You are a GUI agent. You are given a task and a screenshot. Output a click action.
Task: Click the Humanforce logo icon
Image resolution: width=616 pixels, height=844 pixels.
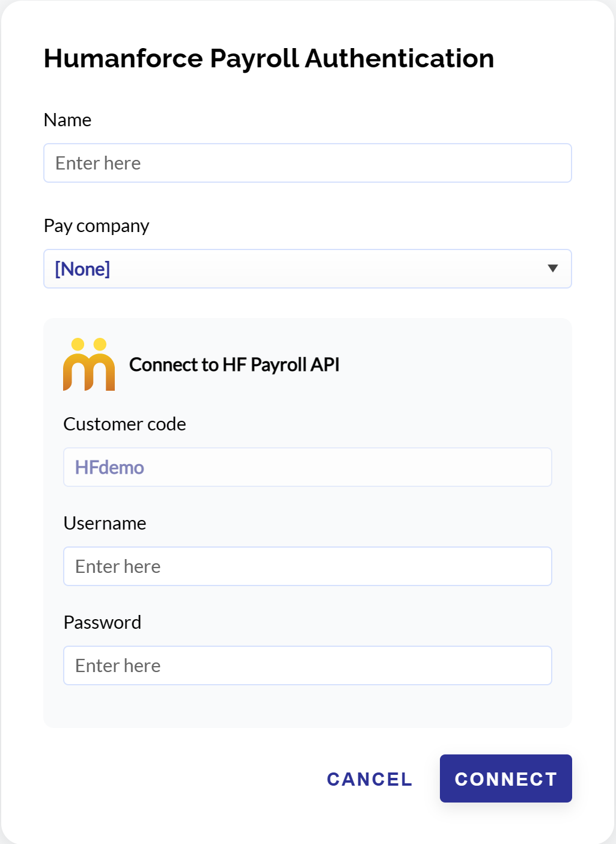(x=89, y=364)
